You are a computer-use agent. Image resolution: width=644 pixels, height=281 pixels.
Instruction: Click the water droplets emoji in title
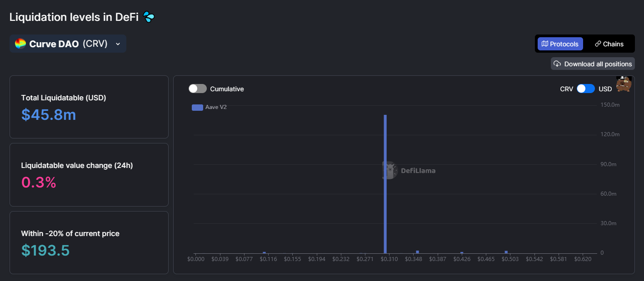click(x=149, y=17)
